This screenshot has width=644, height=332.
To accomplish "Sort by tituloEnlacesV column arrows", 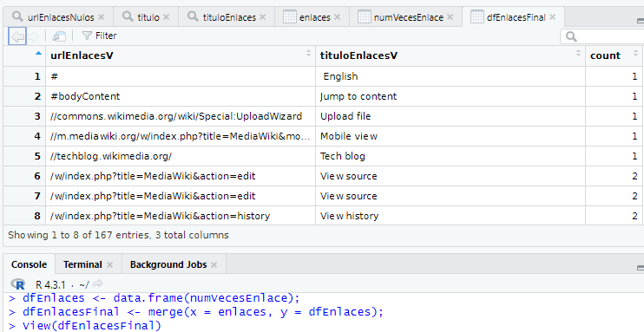I will [x=579, y=53].
